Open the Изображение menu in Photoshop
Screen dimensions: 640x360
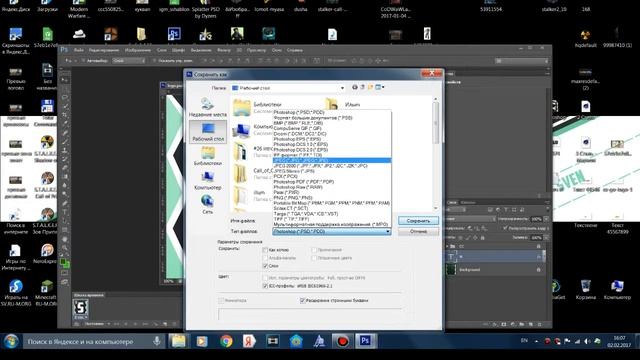(x=138, y=50)
